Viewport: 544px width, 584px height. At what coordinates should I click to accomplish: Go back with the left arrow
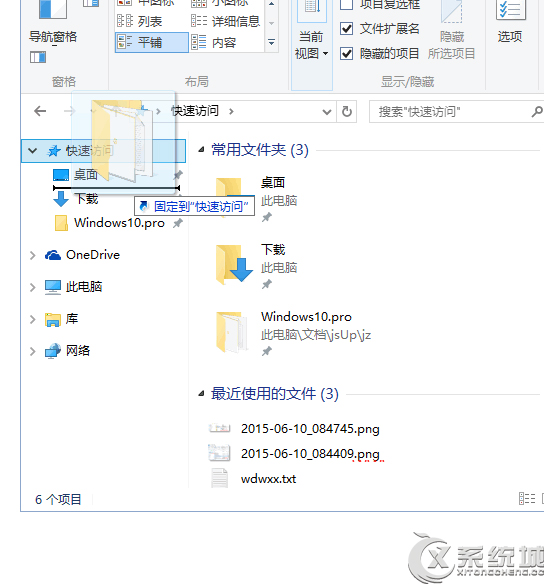[40, 111]
